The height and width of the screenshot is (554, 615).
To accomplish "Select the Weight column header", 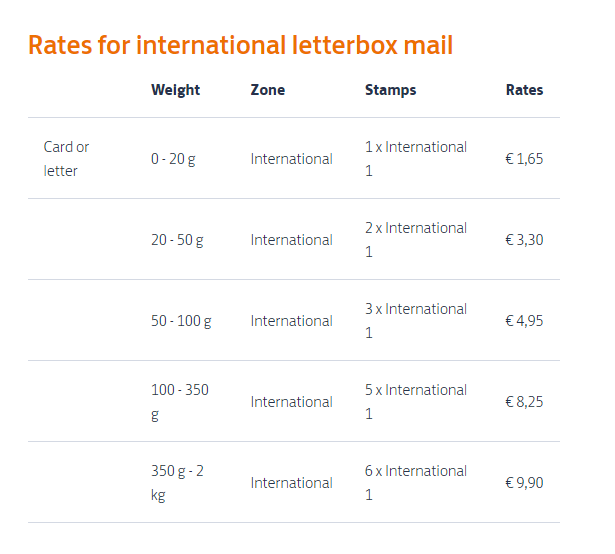I will click(x=175, y=90).
